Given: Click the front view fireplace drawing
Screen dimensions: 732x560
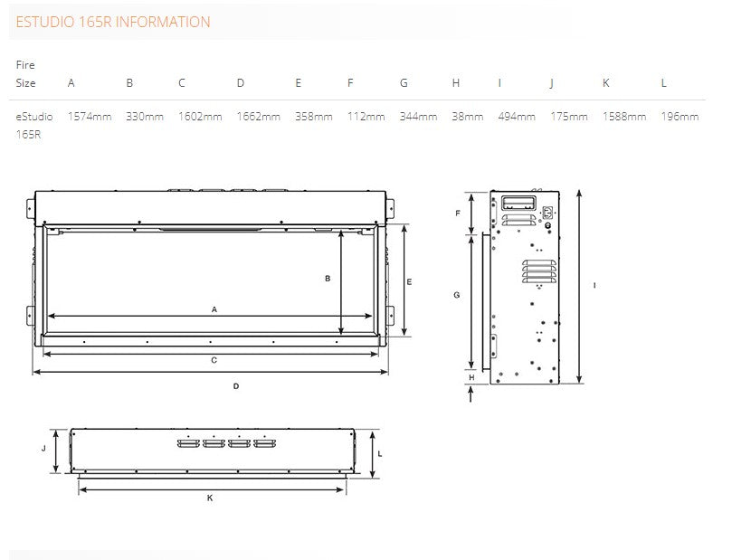Looking at the screenshot, I should click(210, 269).
